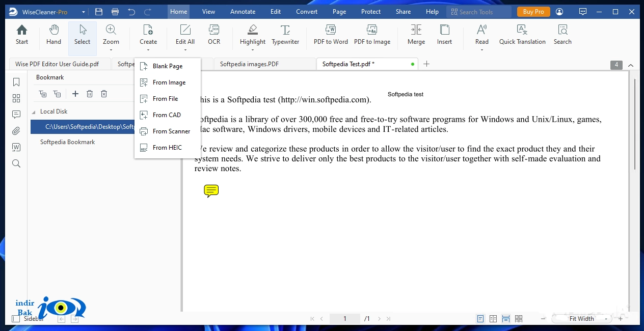
Task: Collapse the ribbon with the chevron
Action: (x=631, y=65)
